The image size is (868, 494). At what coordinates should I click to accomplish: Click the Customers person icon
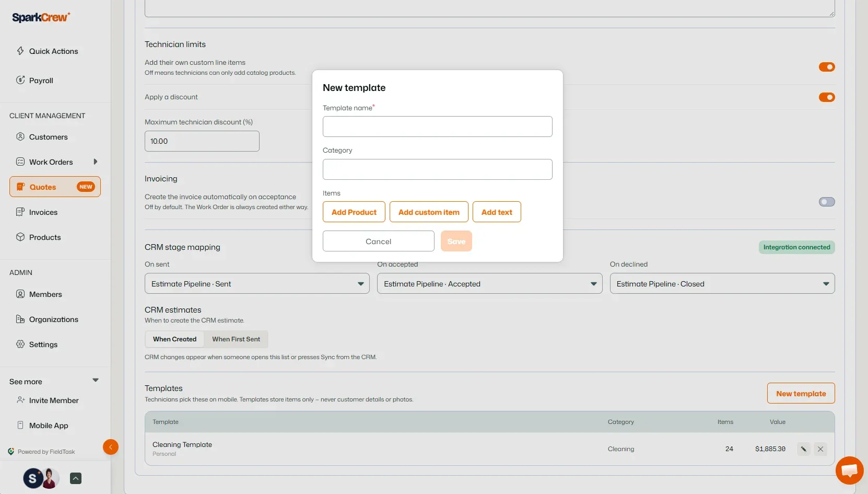pos(20,136)
